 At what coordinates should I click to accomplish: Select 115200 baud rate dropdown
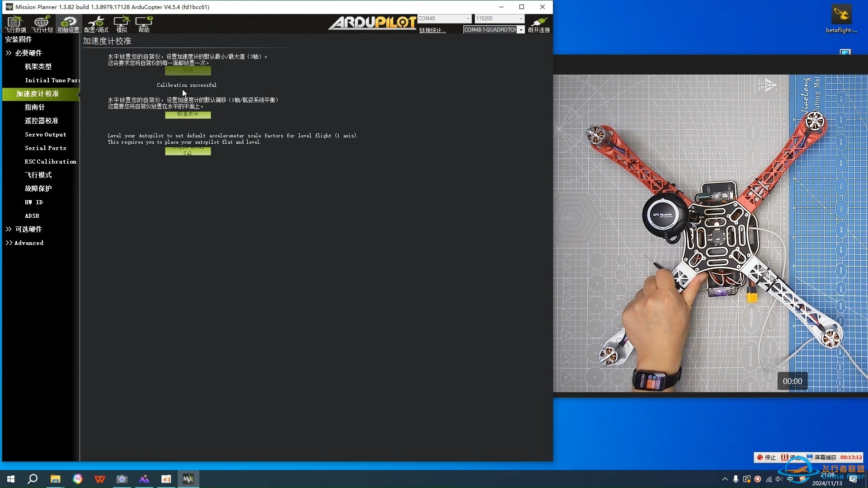coord(500,18)
